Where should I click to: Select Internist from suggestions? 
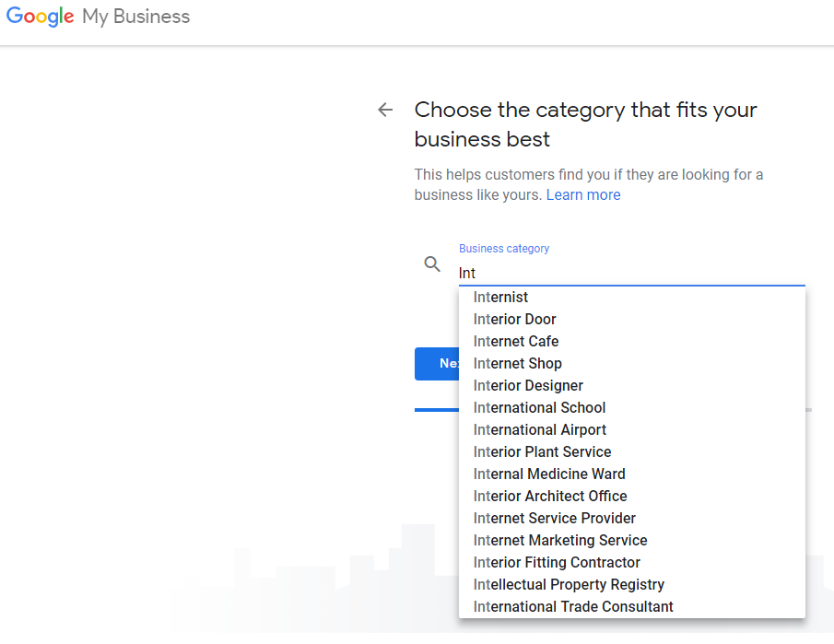pyautogui.click(x=501, y=298)
